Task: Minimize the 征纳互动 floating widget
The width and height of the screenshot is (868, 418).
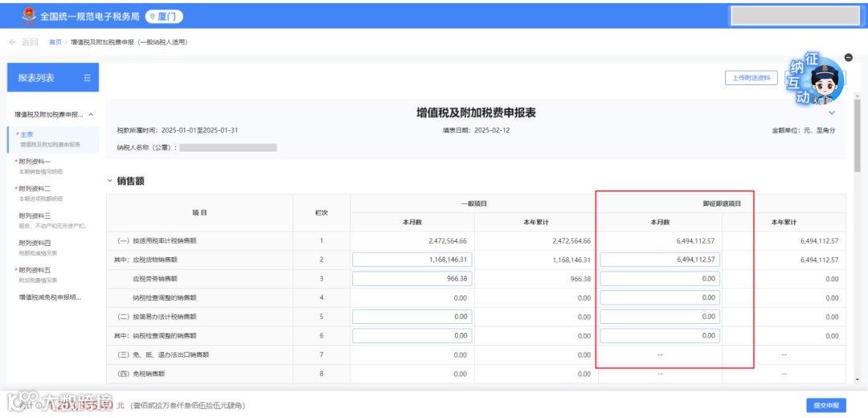Action: point(850,57)
